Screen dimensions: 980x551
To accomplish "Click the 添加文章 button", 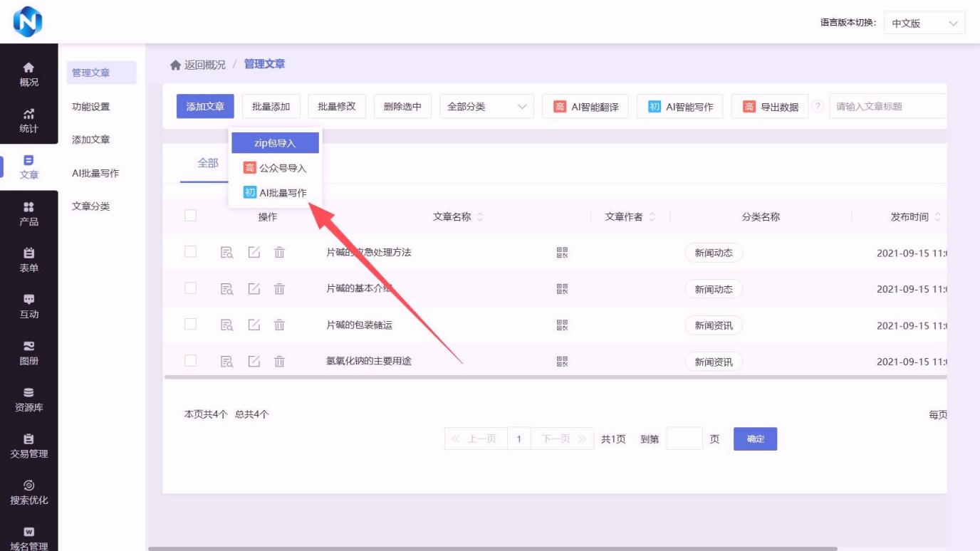I will pos(205,106).
